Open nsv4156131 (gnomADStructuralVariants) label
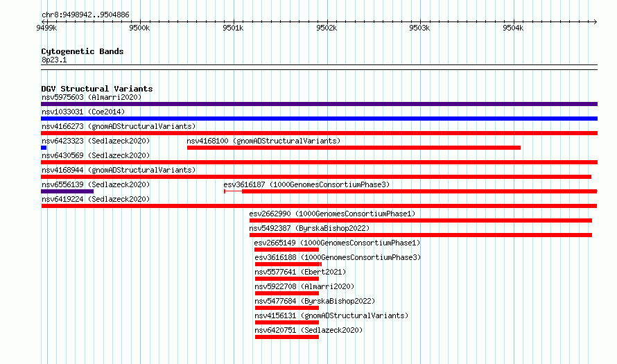Image resolution: width=617 pixels, height=364 pixels. (331, 315)
